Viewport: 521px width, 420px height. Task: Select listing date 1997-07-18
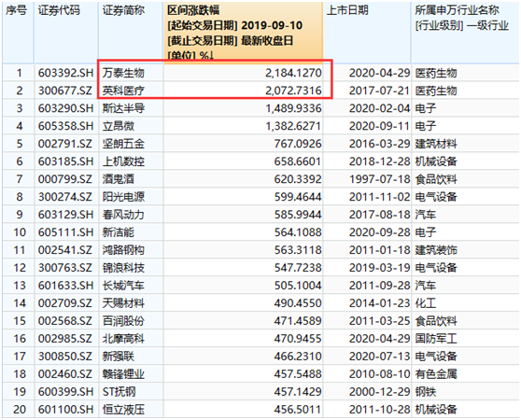point(379,179)
